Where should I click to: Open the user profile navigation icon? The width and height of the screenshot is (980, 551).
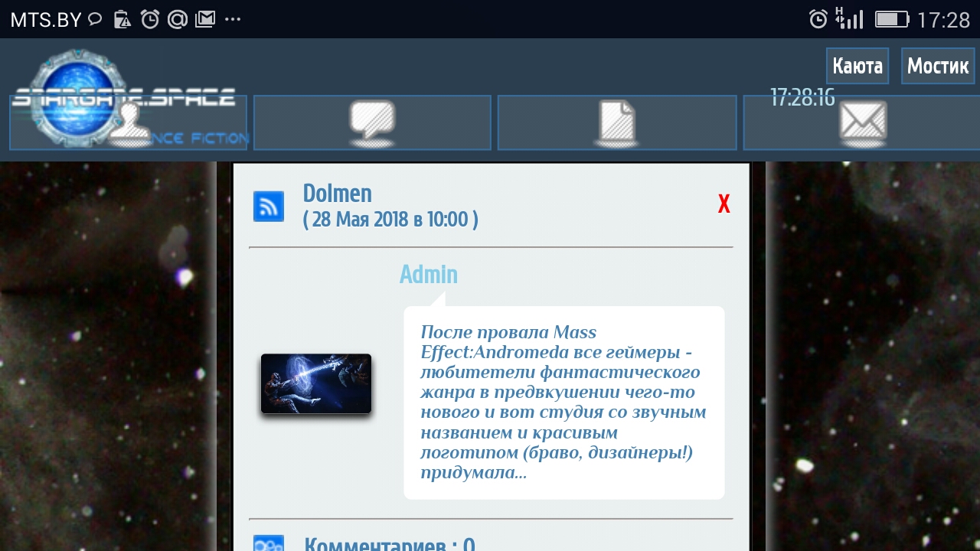click(128, 122)
